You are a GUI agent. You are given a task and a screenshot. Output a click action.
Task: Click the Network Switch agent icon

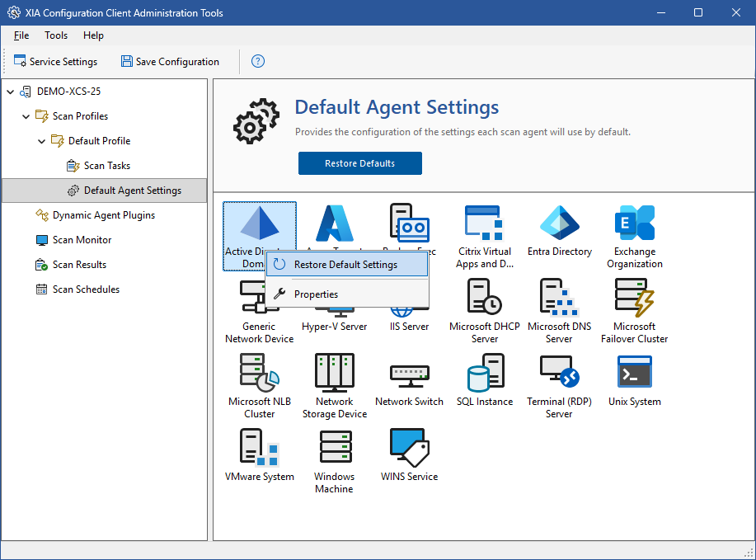coord(409,374)
